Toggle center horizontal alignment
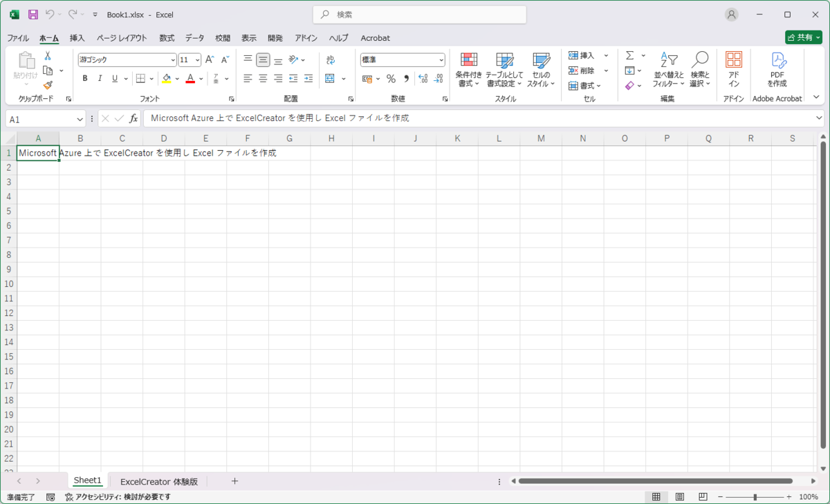This screenshot has width=830, height=504. point(263,78)
